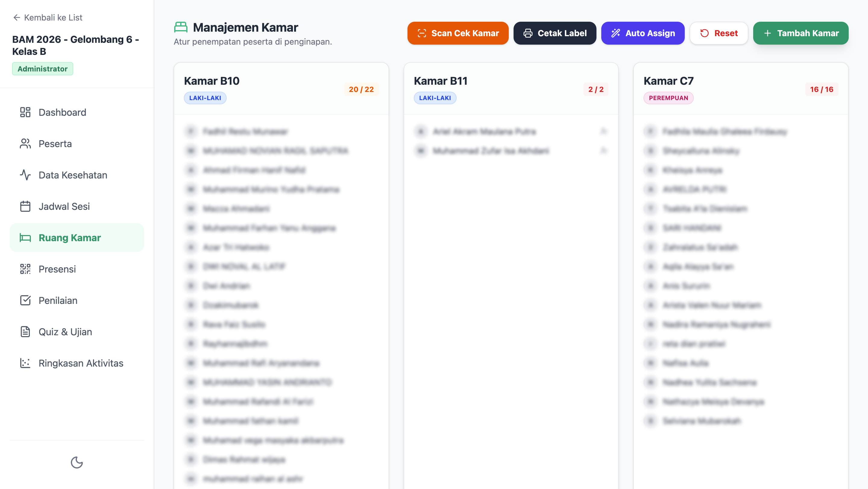This screenshot has height=489, width=868.
Task: Click the Tambah Kamar button
Action: (801, 33)
